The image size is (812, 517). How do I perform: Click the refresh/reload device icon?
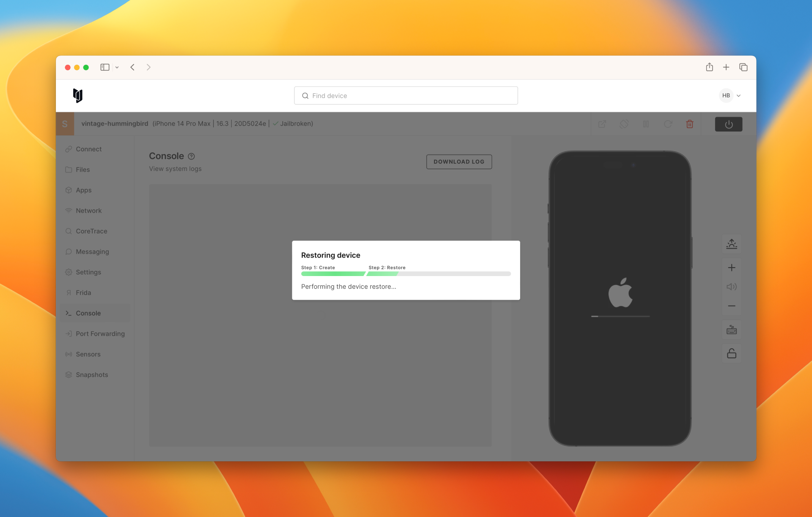click(x=668, y=123)
